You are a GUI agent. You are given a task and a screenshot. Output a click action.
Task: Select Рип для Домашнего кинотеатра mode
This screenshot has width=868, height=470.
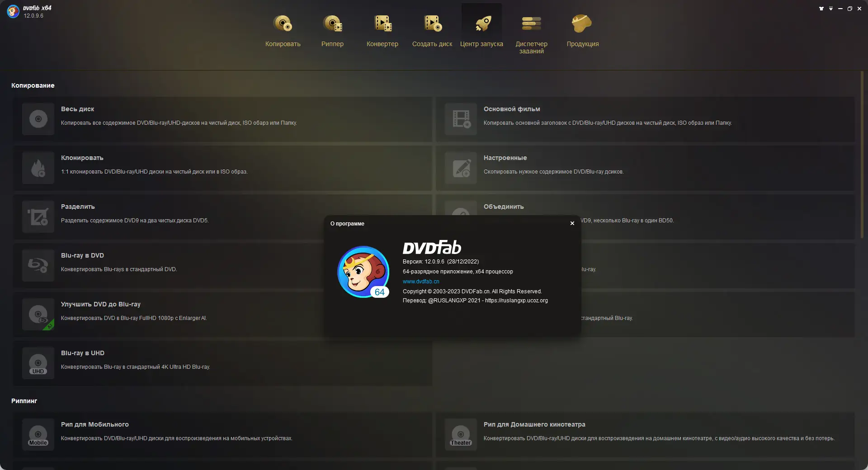coord(645,434)
